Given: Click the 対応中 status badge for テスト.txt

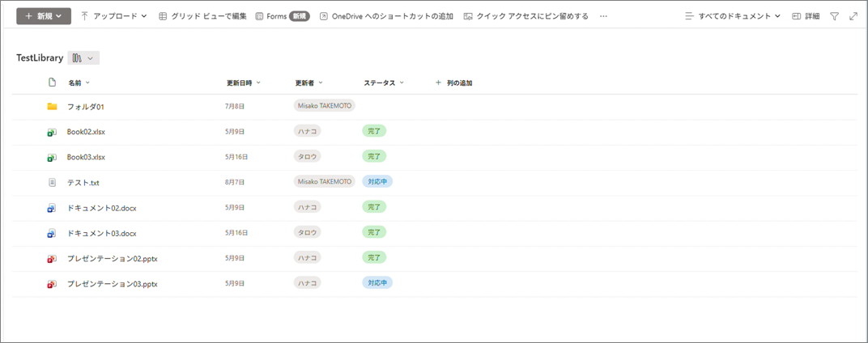Looking at the screenshot, I should (377, 182).
